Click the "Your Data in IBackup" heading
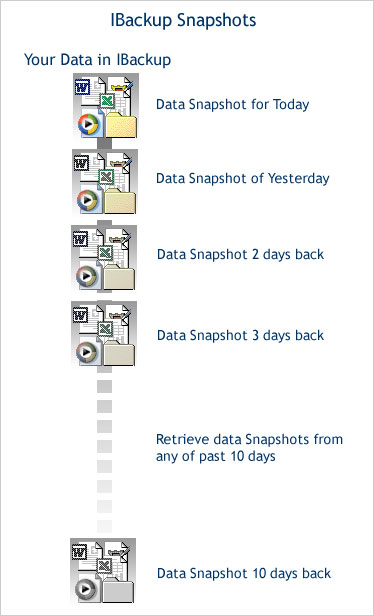Viewport: 374px width, 616px height. 97,60
